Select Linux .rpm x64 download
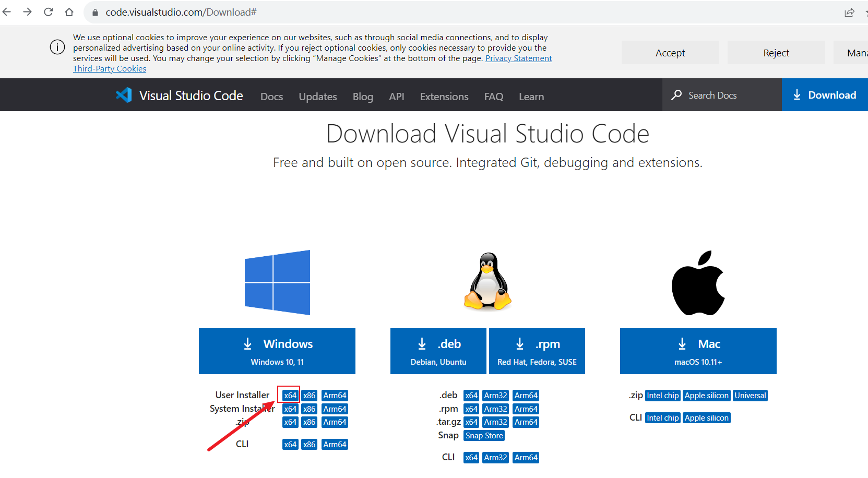868x478 pixels. (x=471, y=409)
